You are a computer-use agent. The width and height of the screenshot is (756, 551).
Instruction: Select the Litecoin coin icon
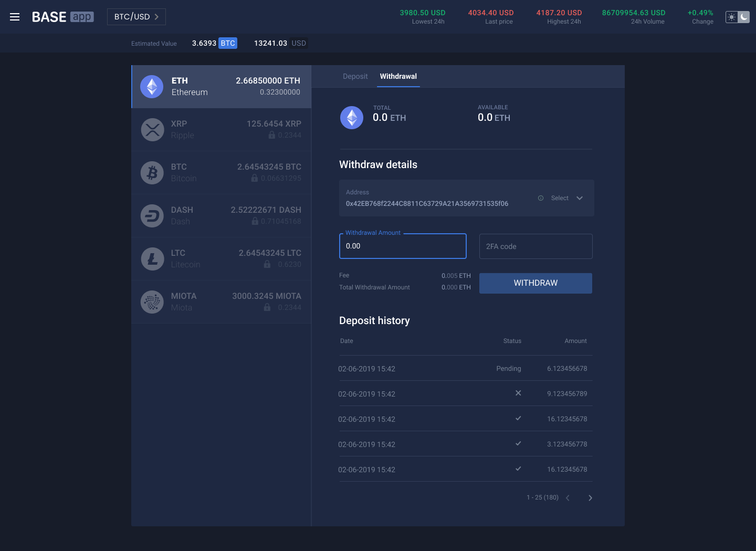(x=152, y=258)
